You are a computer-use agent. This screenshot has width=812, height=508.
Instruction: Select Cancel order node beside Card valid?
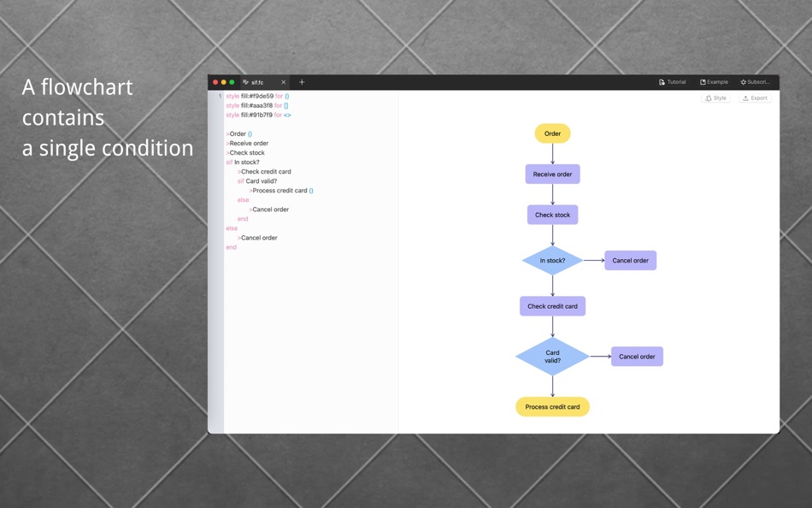pos(637,357)
